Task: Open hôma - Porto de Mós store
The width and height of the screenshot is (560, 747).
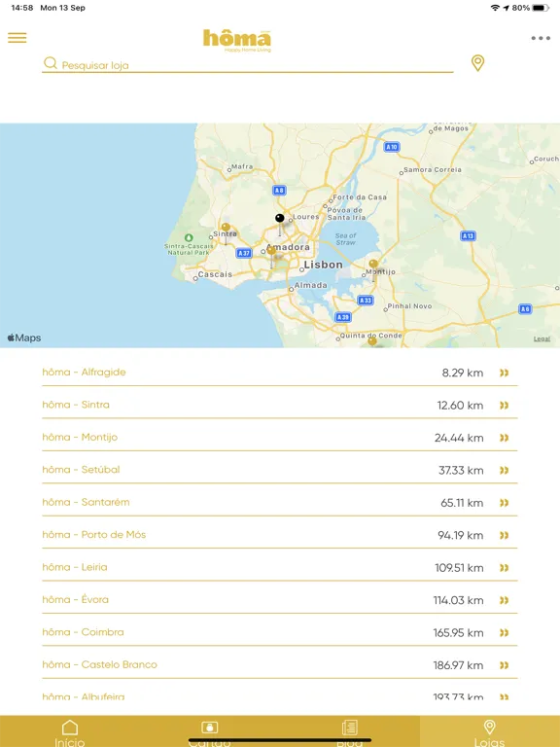Action: tap(280, 535)
